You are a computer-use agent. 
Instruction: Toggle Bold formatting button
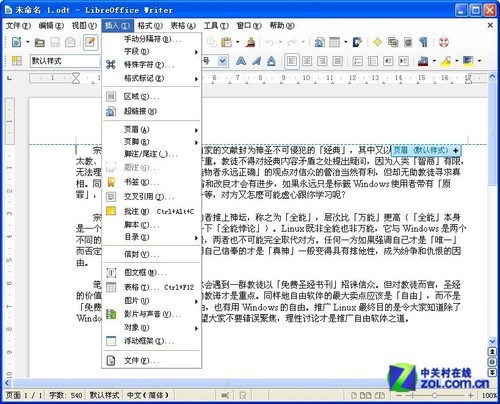241,61
